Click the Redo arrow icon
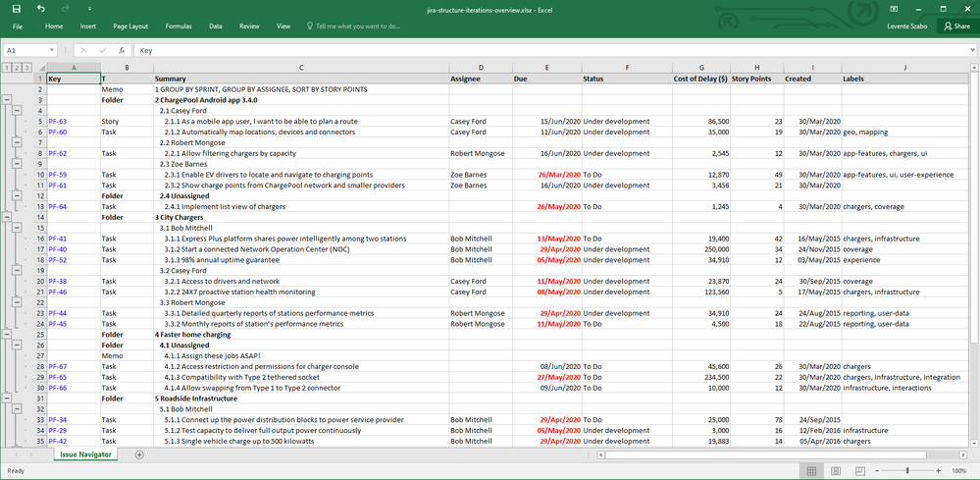 [x=67, y=9]
